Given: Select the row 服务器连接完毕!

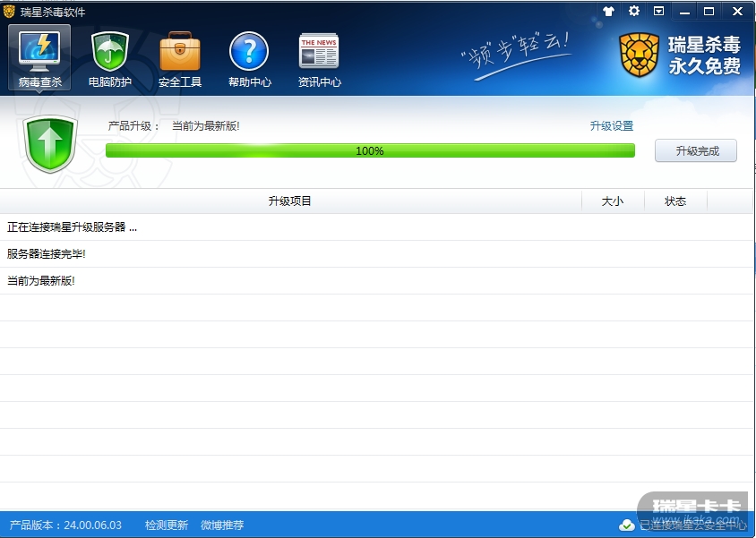Looking at the screenshot, I should click(376, 254).
